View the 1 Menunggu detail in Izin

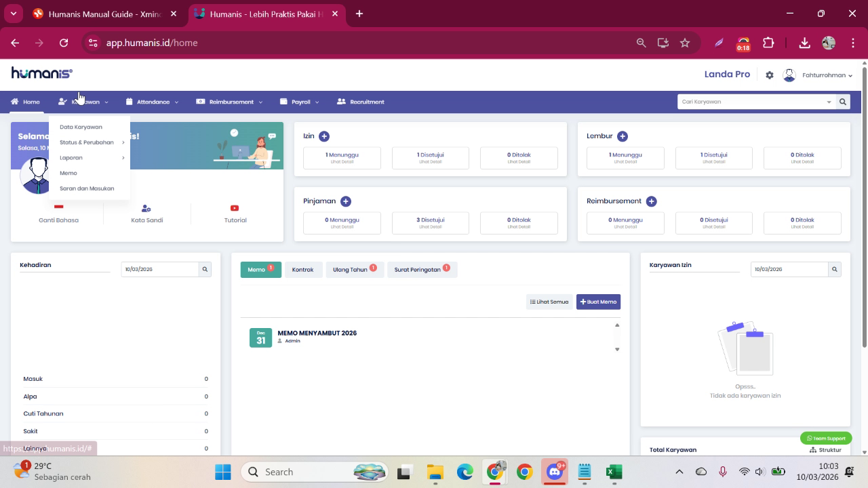click(342, 158)
